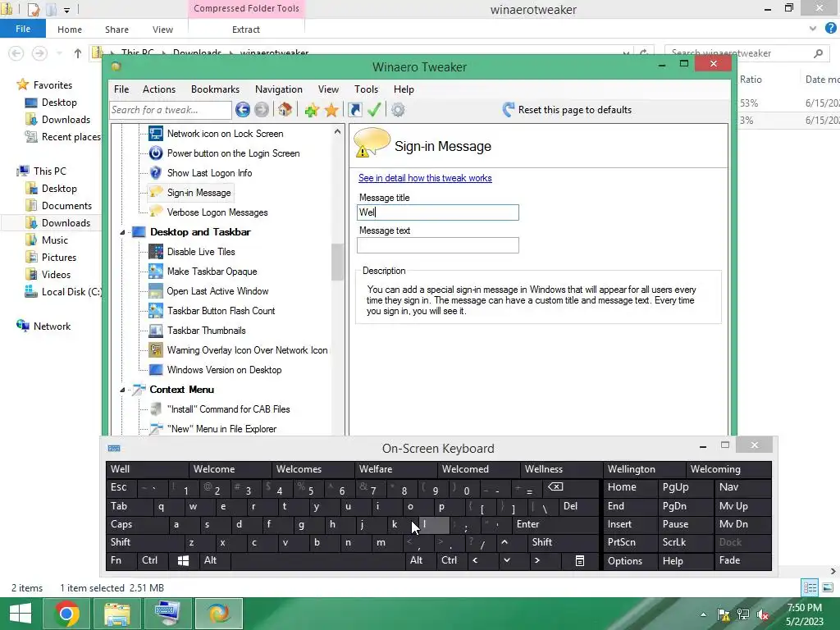The height and width of the screenshot is (630, 840).
Task: Open the system tray hidden icons arrow
Action: pos(703,614)
